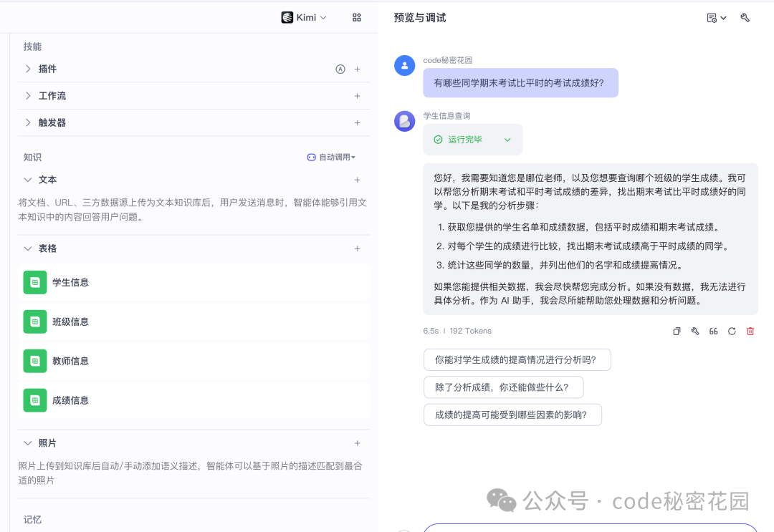Click the circled A icon beside 插件
Screen dimensions: 774x532
[343, 69]
